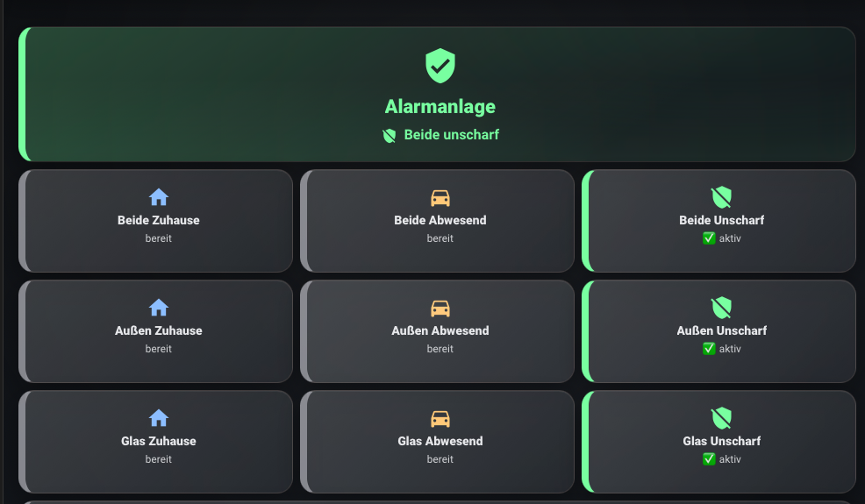This screenshot has width=865, height=504.
Task: Click the car icon on Glas Abwesend
Action: (440, 418)
